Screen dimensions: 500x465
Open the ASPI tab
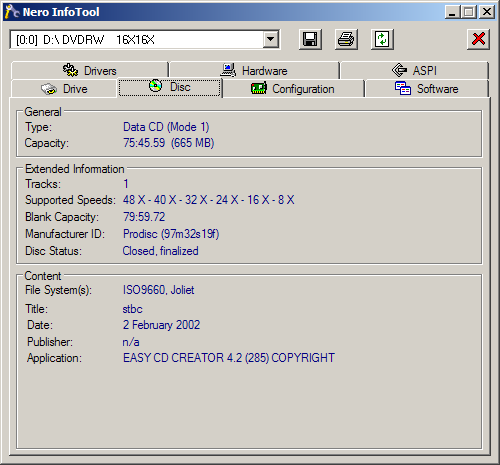[414, 70]
